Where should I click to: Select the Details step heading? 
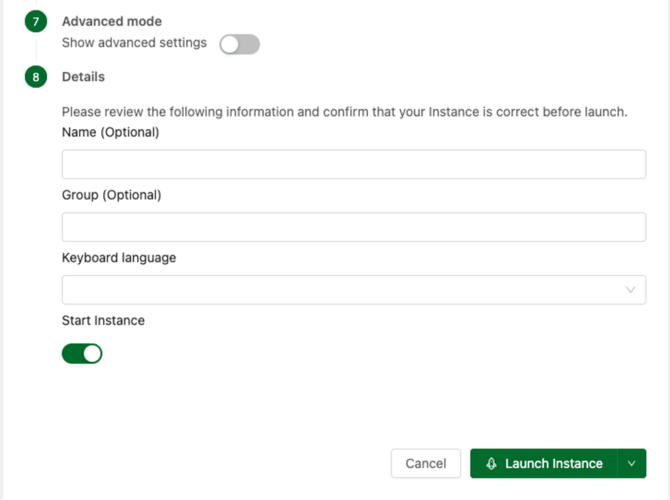[83, 77]
